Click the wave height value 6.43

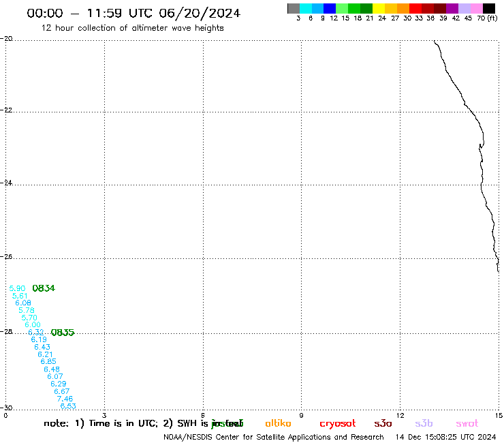[x=42, y=347]
